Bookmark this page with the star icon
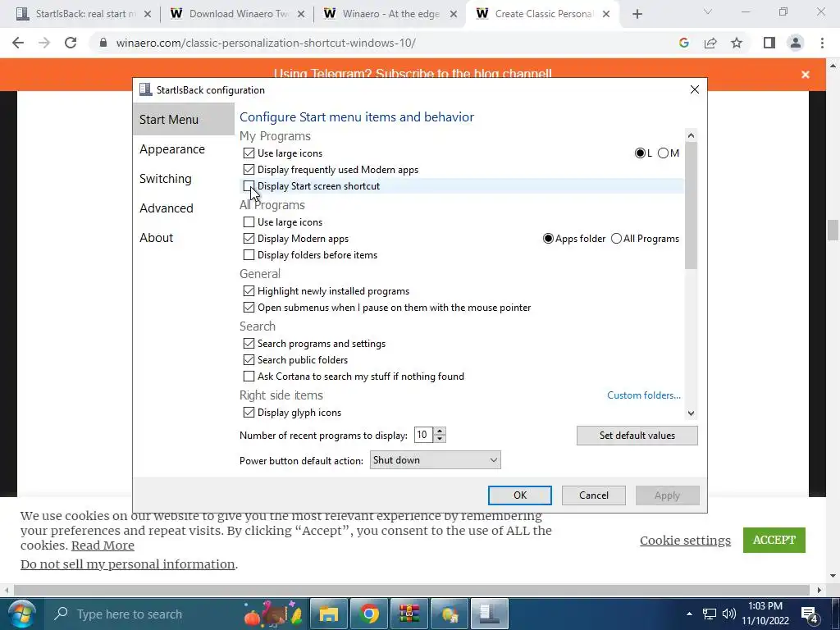 [737, 43]
